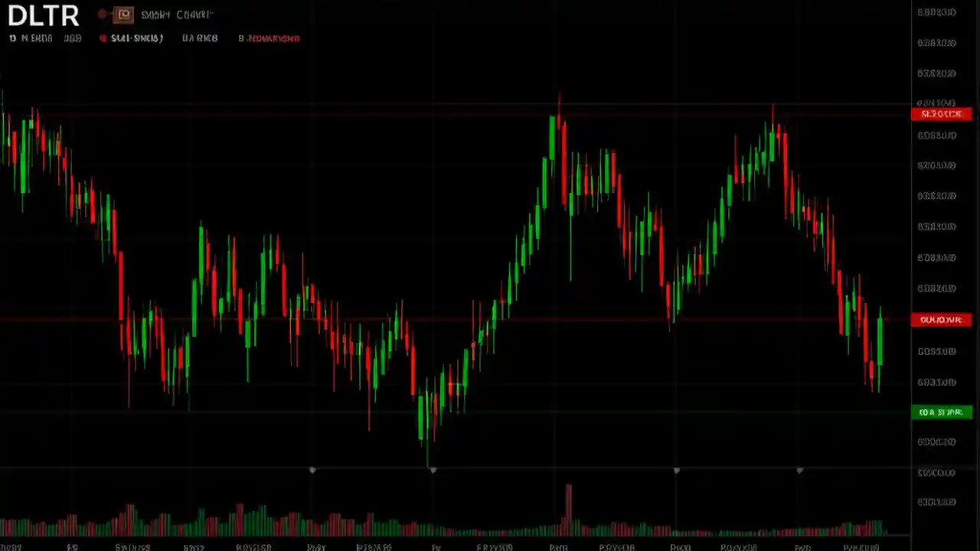Click the green buy price tag on the right axis

pos(940,412)
